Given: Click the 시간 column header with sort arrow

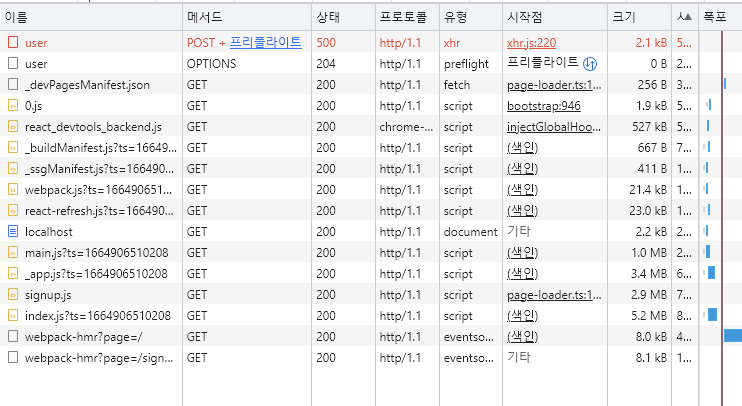Looking at the screenshot, I should tap(685, 17).
